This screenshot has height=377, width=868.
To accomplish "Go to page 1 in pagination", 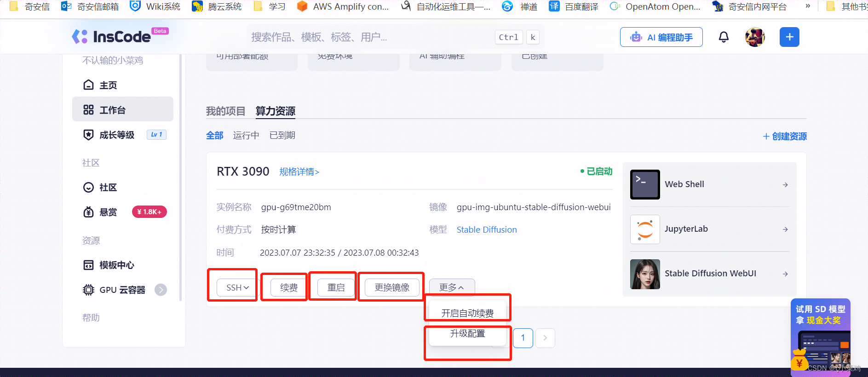I will [x=523, y=338].
